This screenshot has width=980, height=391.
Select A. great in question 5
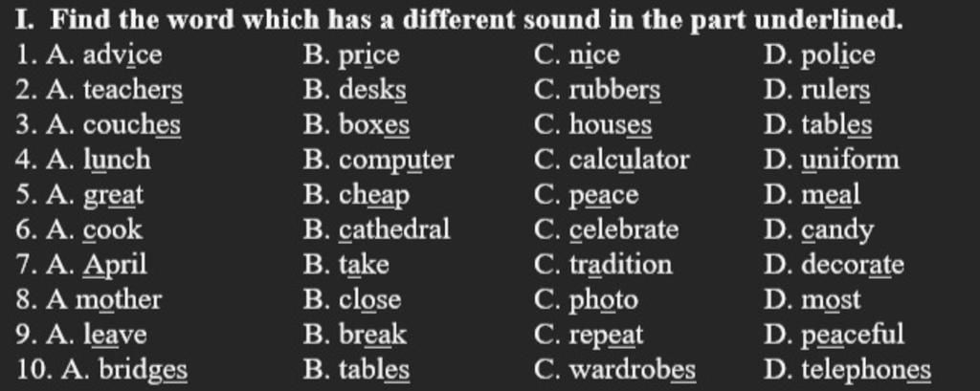(x=95, y=195)
